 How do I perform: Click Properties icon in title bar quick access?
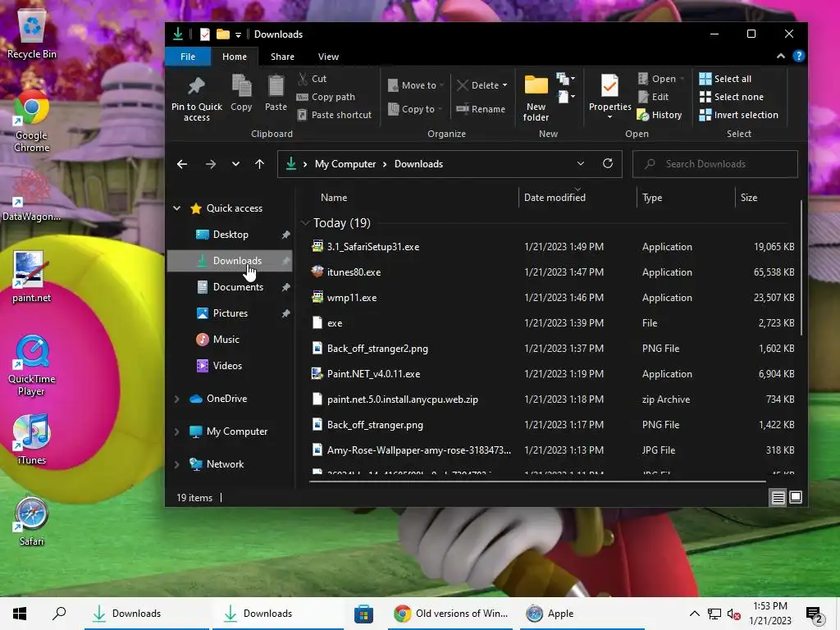[x=204, y=34]
